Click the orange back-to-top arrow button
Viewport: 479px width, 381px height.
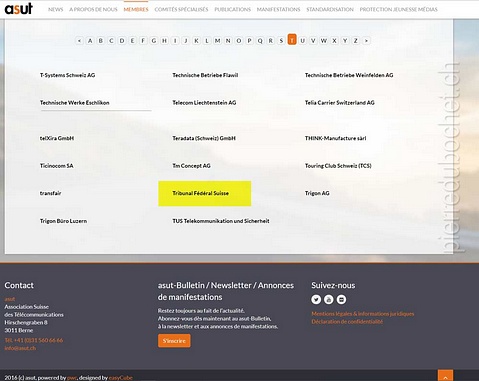coord(445,375)
